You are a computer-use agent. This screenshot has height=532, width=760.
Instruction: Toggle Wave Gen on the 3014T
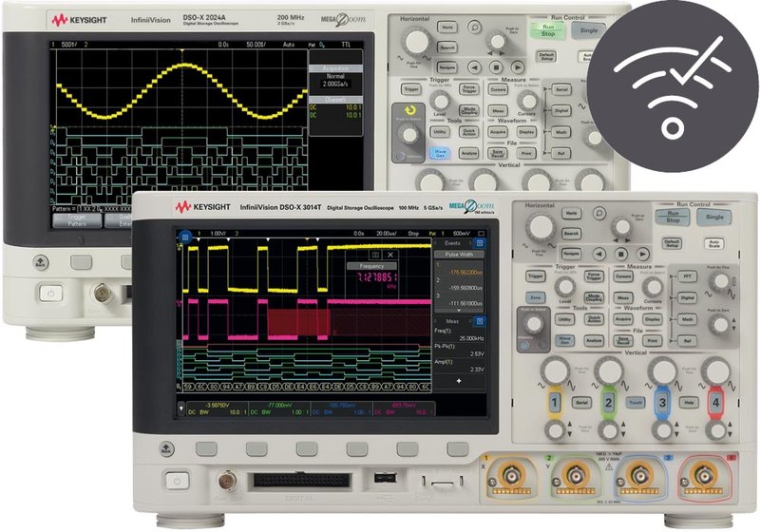click(x=564, y=341)
